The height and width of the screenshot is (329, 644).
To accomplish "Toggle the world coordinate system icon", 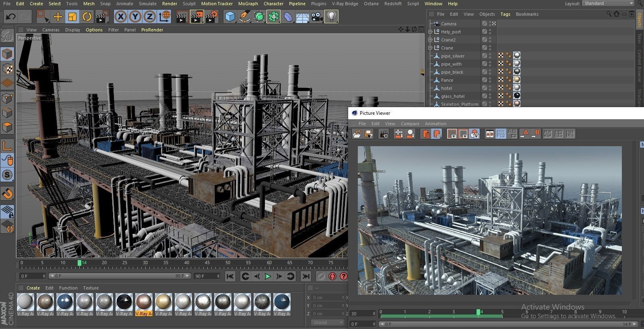I will [x=164, y=17].
